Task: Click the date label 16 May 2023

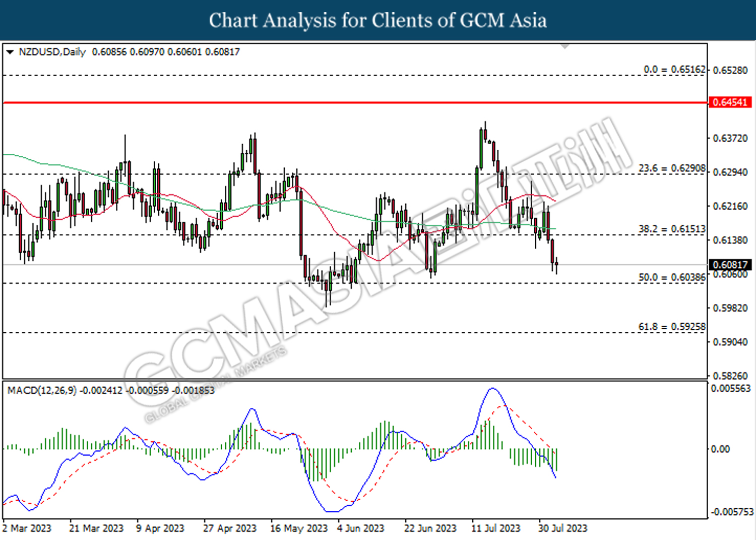Action: click(x=299, y=528)
